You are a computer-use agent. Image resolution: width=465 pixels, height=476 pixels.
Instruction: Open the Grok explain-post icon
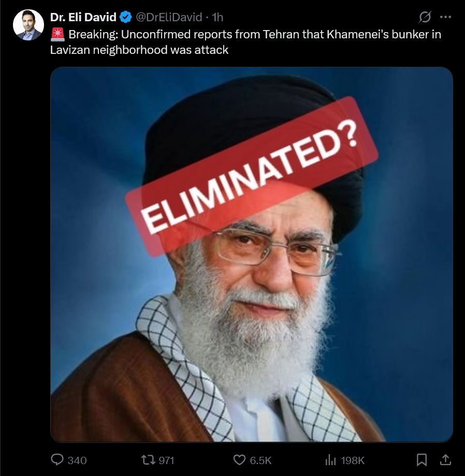pos(425,17)
